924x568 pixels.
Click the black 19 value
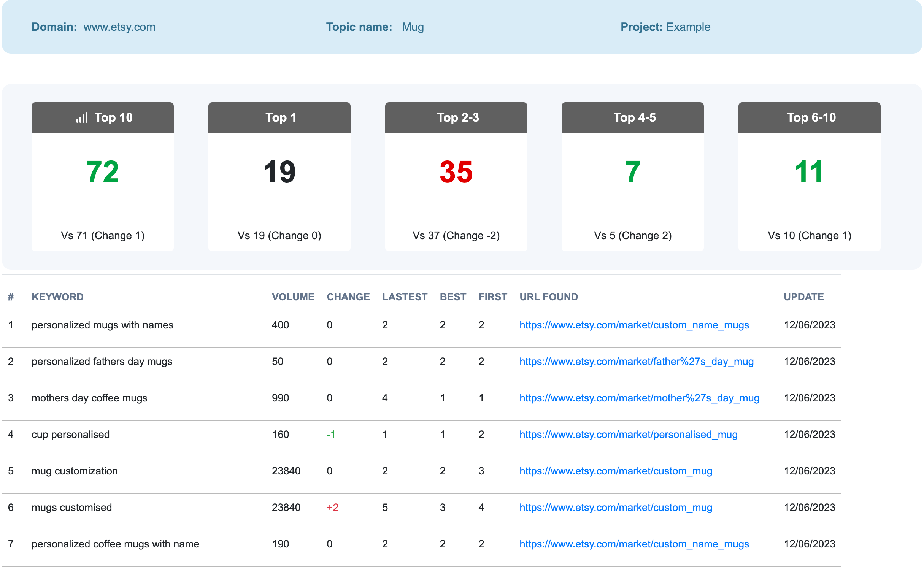tap(280, 172)
